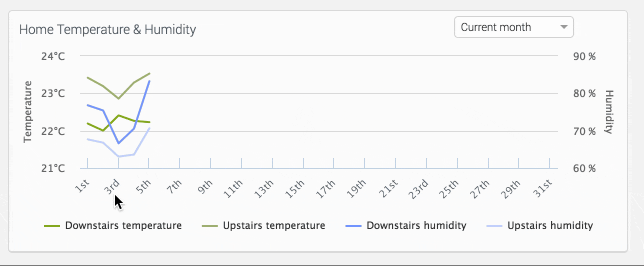Click the Downstairs humidity line's peak at 5th
Image resolution: width=644 pixels, height=266 pixels.
(x=149, y=81)
